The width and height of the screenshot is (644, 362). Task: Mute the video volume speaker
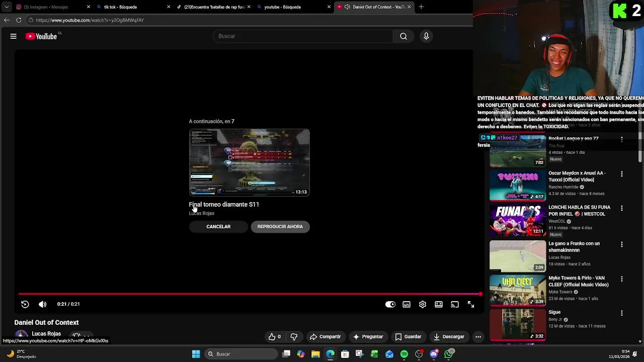[x=43, y=304]
